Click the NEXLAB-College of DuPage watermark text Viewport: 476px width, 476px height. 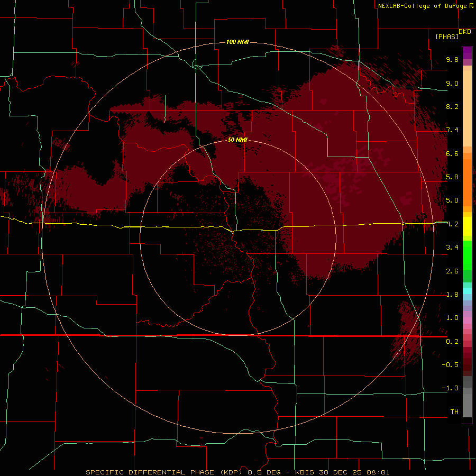425,6
